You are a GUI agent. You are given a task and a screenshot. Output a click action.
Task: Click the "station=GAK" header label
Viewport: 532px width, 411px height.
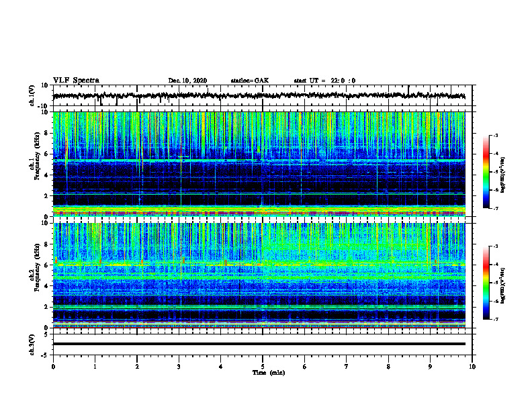250,81
